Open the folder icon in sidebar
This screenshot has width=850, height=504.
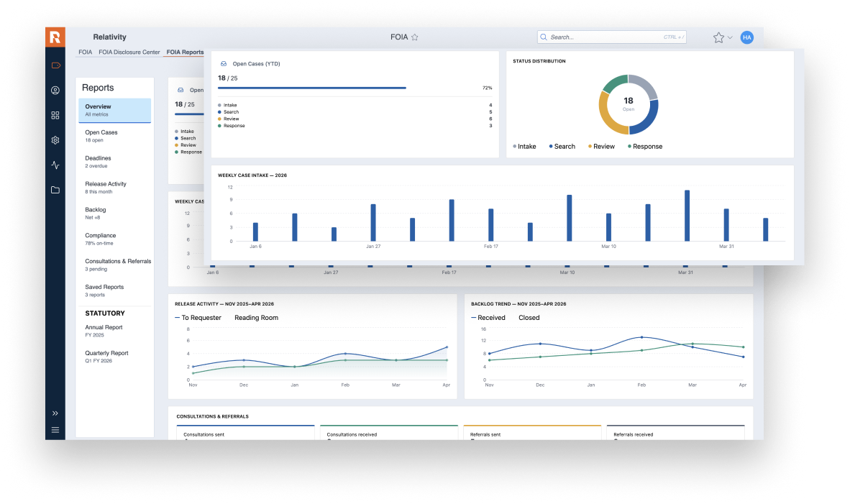click(x=55, y=191)
